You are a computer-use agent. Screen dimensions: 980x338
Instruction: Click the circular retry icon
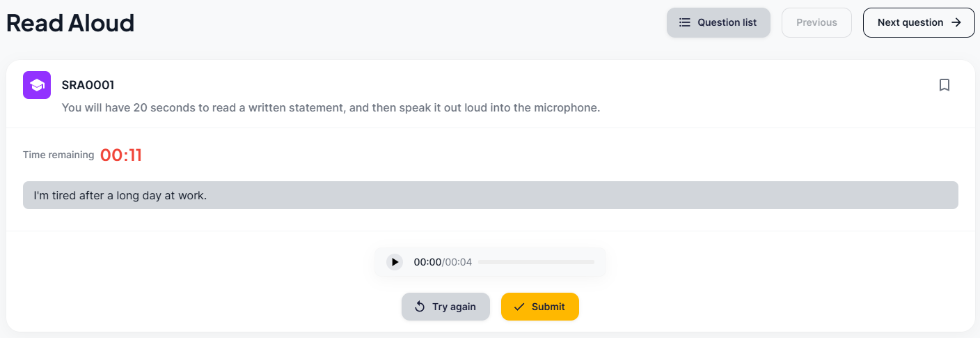click(x=420, y=307)
